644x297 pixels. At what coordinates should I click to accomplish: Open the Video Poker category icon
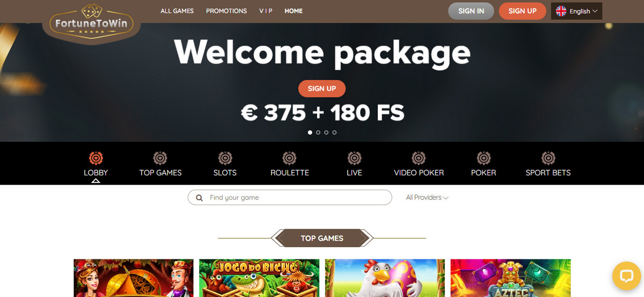pos(419,158)
